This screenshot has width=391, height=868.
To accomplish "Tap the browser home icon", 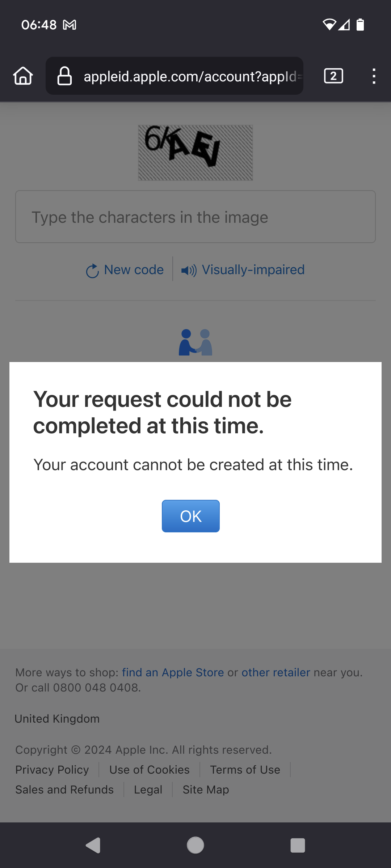I will click(x=23, y=76).
